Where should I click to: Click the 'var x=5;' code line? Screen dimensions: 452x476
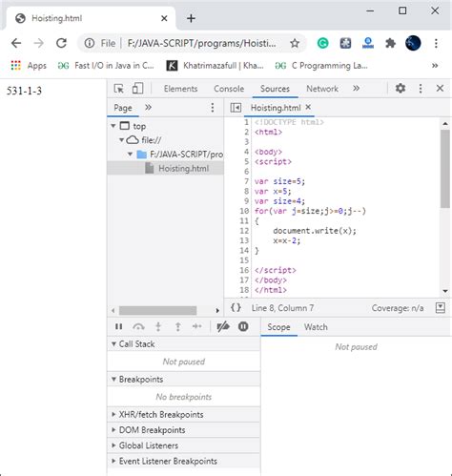pyautogui.click(x=273, y=192)
